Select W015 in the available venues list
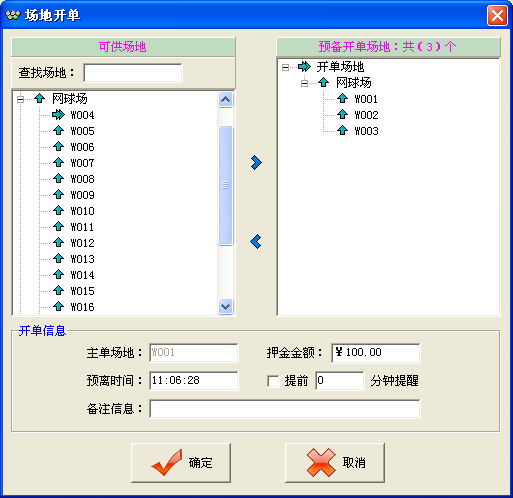The width and height of the screenshot is (513, 498). point(82,291)
